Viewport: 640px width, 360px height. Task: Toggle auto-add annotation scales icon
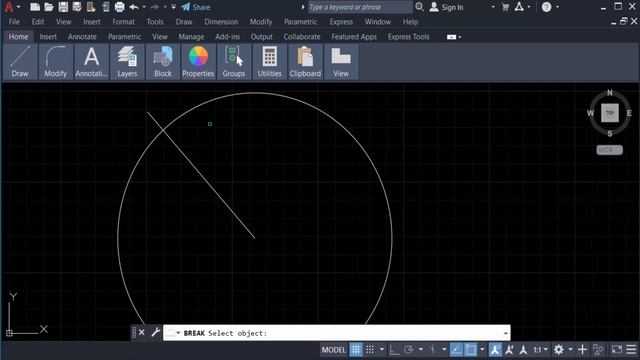point(509,350)
